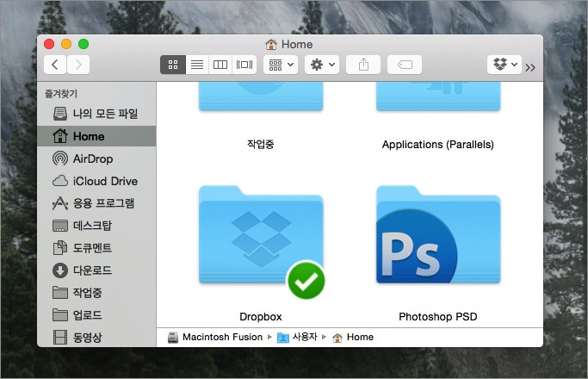Image resolution: width=588 pixels, height=379 pixels.
Task: Click the 작업중 name label in file area
Action: click(x=261, y=144)
